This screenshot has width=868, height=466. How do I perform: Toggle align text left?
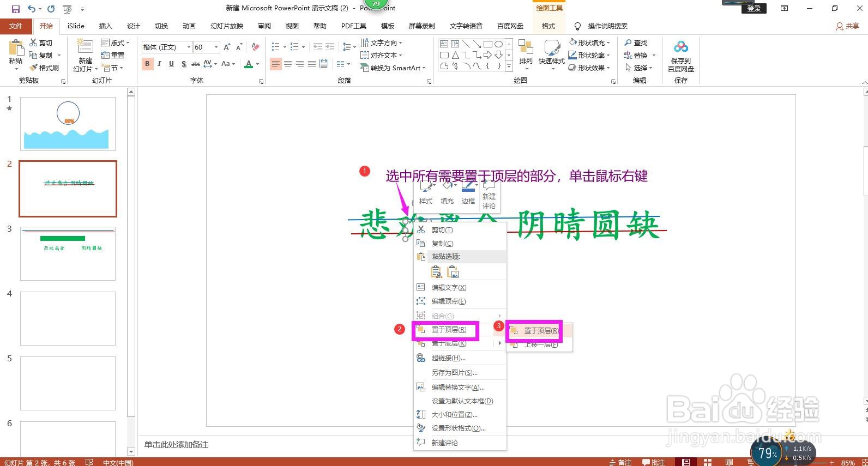pos(276,64)
